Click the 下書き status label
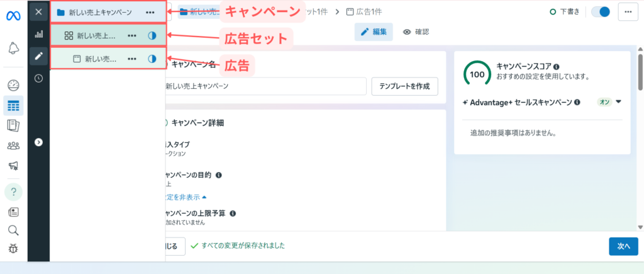 564,12
